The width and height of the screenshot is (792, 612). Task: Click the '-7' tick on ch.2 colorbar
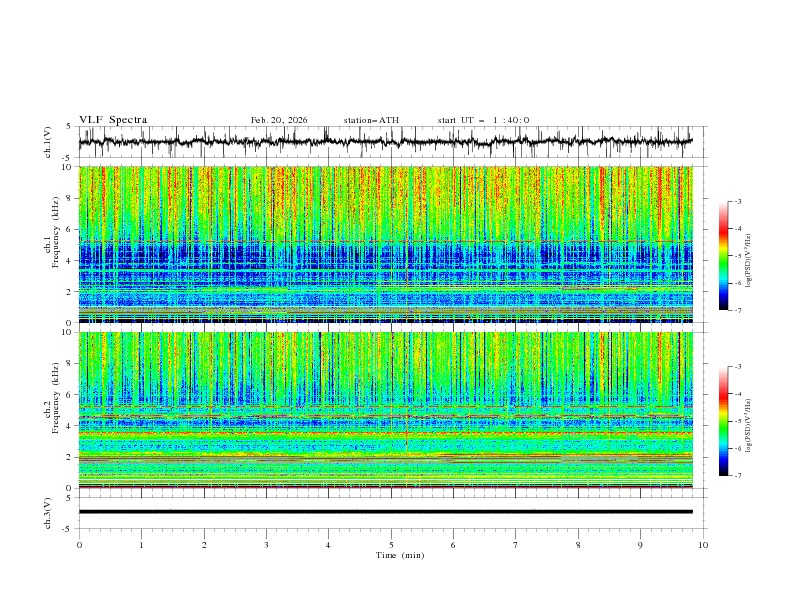(x=737, y=476)
